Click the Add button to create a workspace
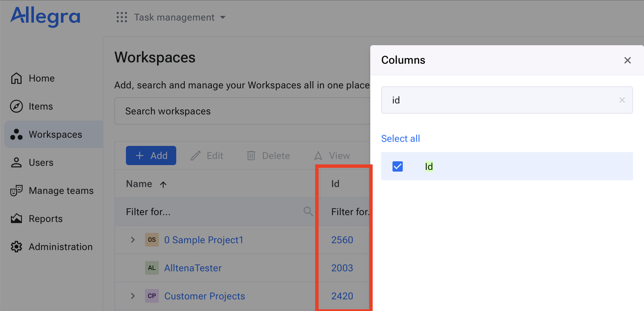Screen dimensions: 644x311 [151, 155]
